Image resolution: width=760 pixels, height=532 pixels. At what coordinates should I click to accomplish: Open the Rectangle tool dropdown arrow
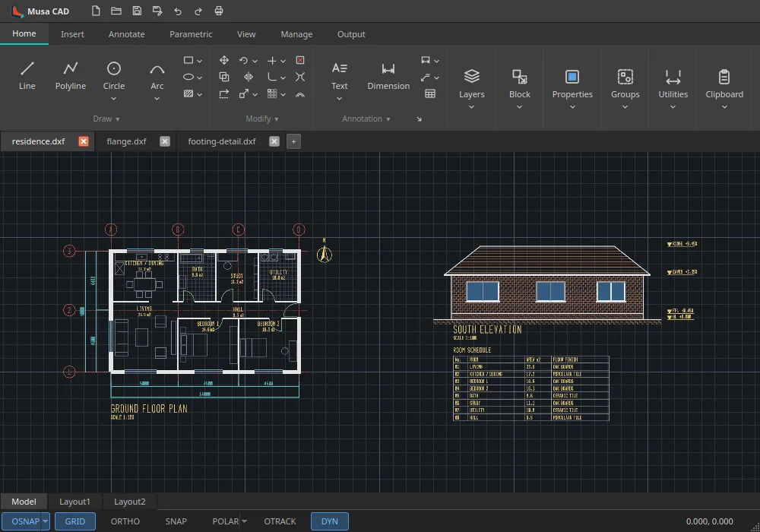[199, 61]
